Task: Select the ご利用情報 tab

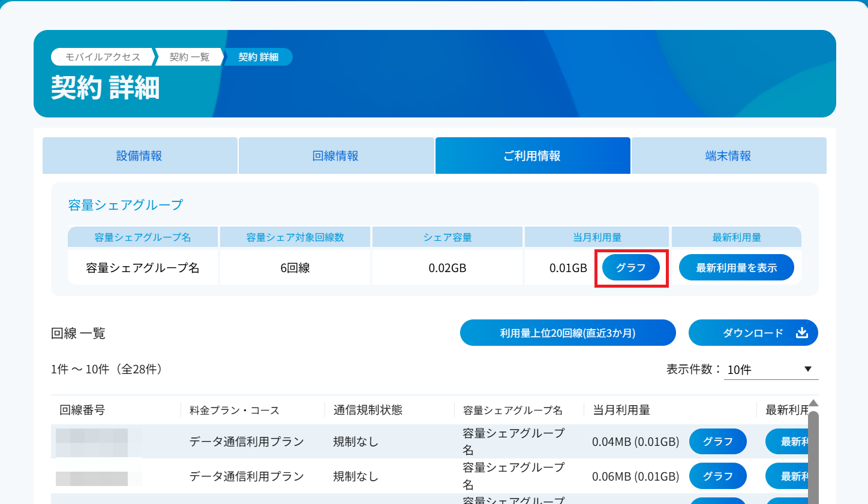Action: point(533,156)
